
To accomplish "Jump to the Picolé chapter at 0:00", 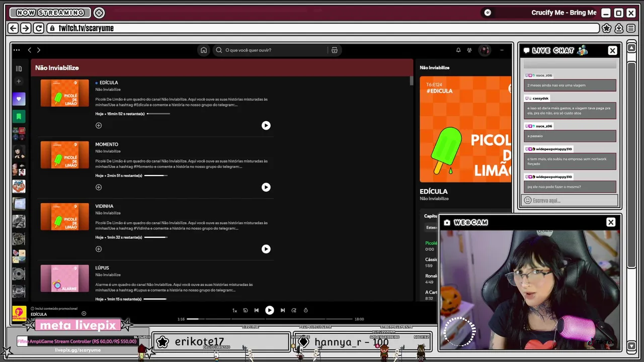I will pyautogui.click(x=431, y=246).
